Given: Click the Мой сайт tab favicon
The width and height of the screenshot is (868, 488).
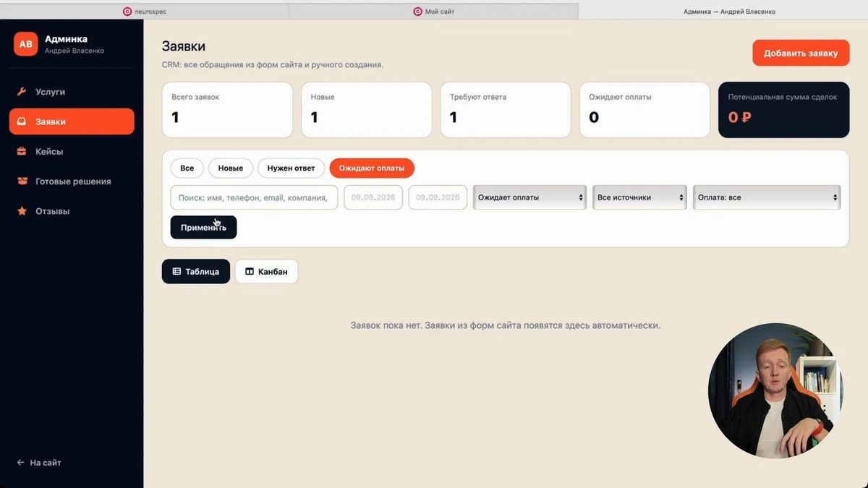Looking at the screenshot, I should point(417,12).
